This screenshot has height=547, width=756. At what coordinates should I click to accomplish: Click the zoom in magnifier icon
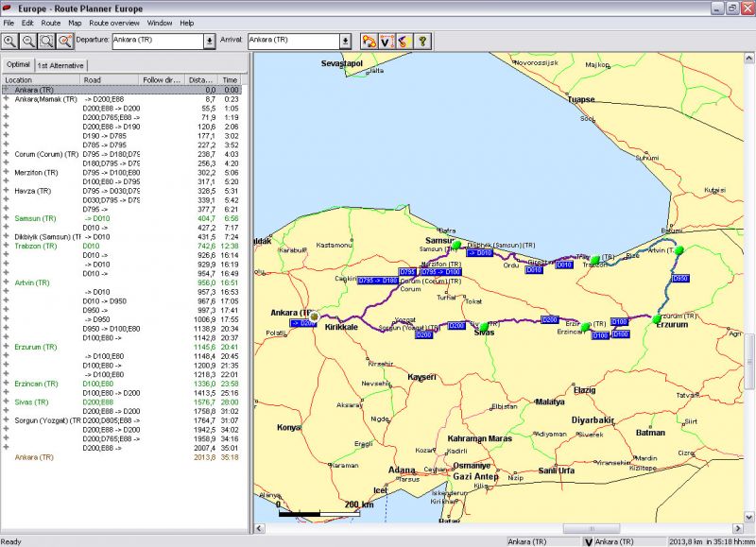tap(10, 41)
